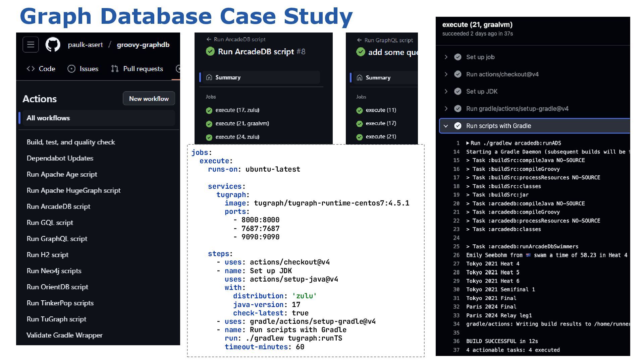Screen dimensions: 644x362
Task: Click the GitHub octocat logo
Action: coord(53,45)
